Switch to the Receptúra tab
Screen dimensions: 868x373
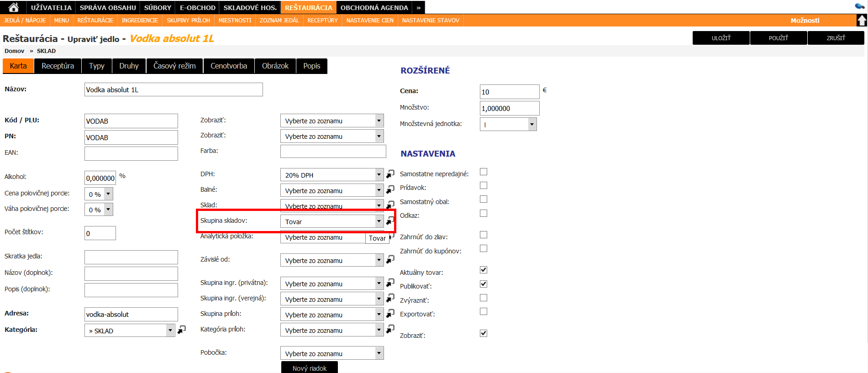click(x=58, y=66)
